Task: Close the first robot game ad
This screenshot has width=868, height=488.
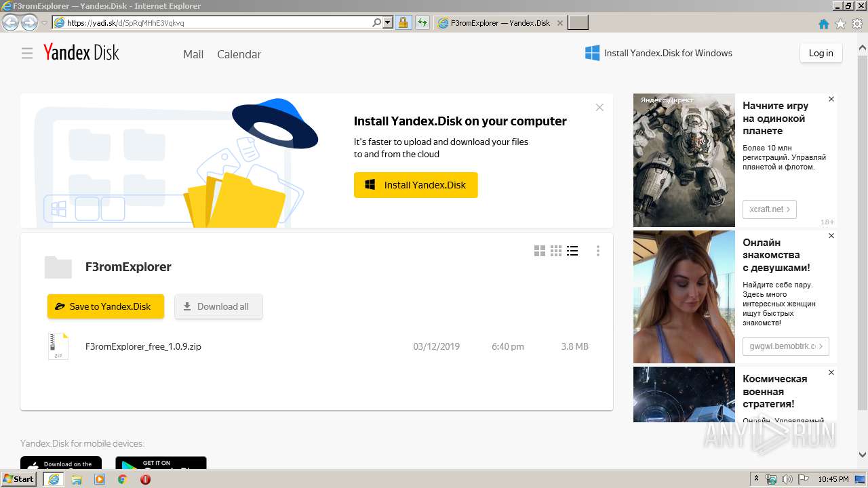Action: [x=831, y=99]
